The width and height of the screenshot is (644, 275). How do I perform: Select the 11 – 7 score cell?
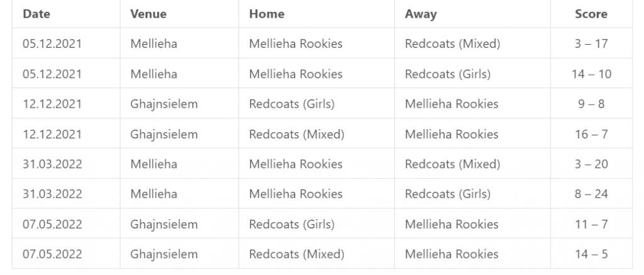tap(591, 224)
